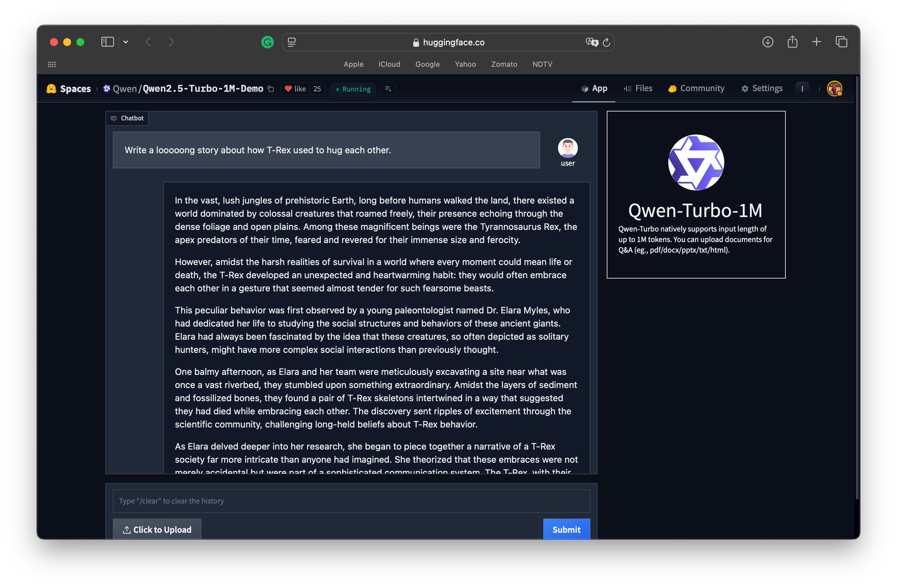This screenshot has height=588, width=897.
Task: Focus the '/clear' message input field
Action: (351, 501)
